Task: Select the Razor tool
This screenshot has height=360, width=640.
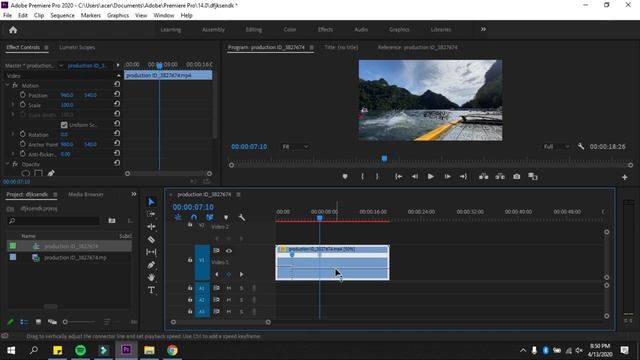Action: tap(151, 240)
